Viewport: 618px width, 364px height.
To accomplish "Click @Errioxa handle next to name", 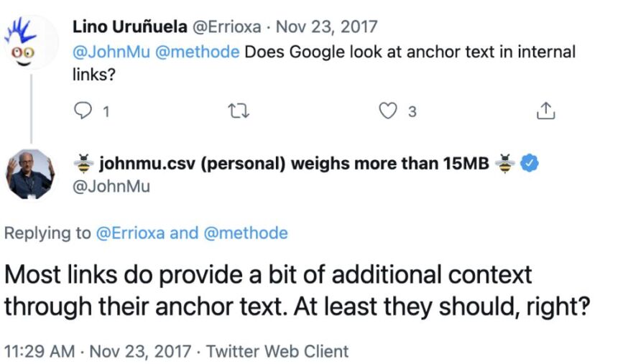I will tap(226, 27).
